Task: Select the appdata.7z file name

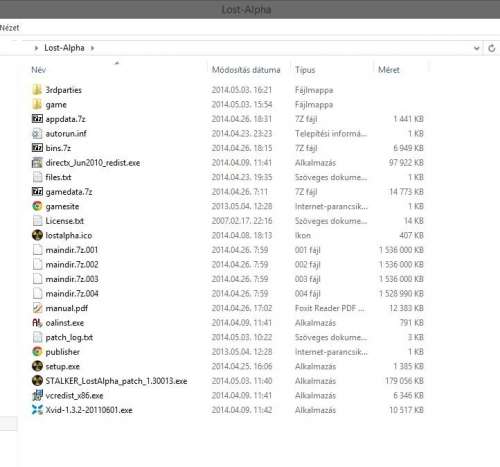Action: tap(65, 119)
